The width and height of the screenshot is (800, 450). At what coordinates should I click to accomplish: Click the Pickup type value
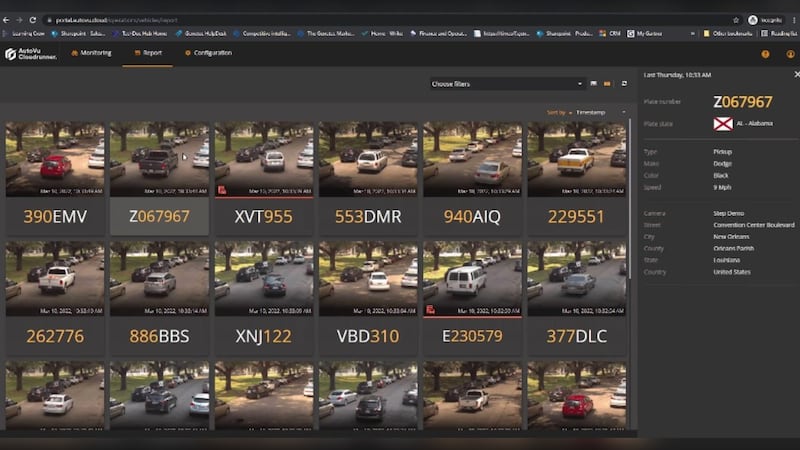[722, 152]
